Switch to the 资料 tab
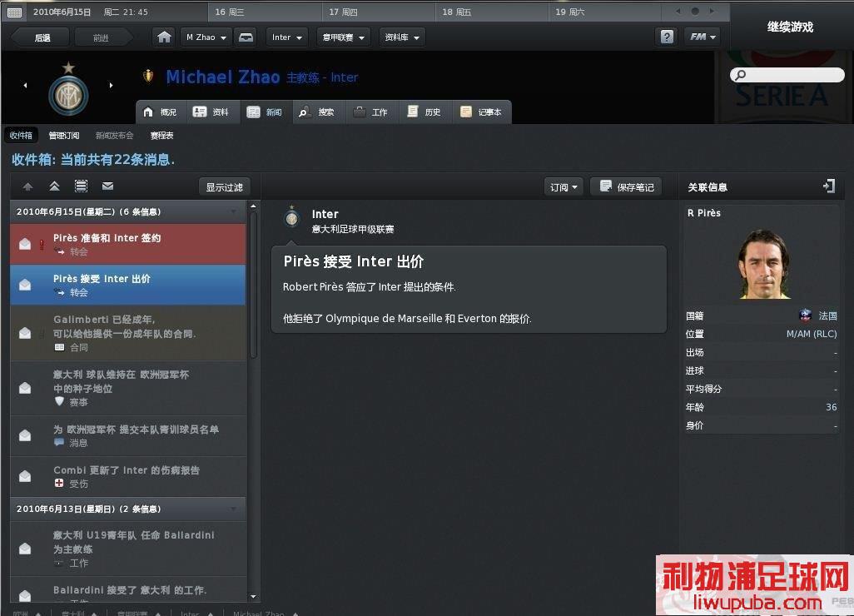Image resolution: width=854 pixels, height=616 pixels. click(x=212, y=112)
